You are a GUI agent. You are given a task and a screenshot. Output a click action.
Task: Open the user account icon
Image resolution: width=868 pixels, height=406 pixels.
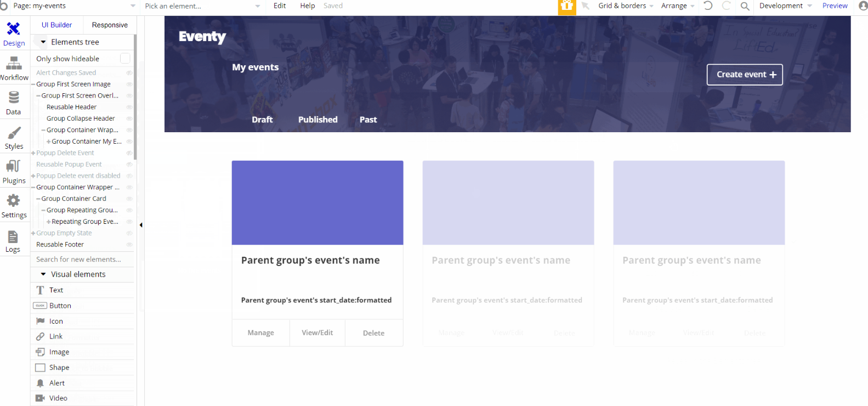point(863,5)
